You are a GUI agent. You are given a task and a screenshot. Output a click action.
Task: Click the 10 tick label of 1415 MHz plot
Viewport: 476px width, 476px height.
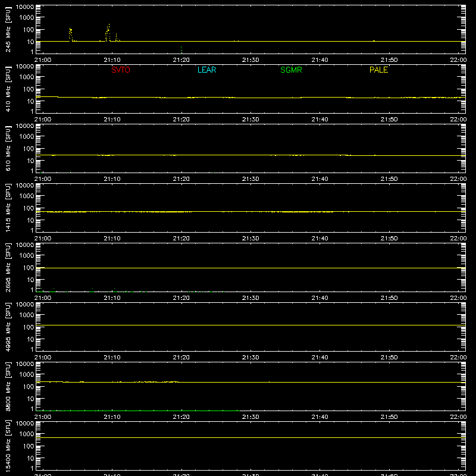coord(30,220)
